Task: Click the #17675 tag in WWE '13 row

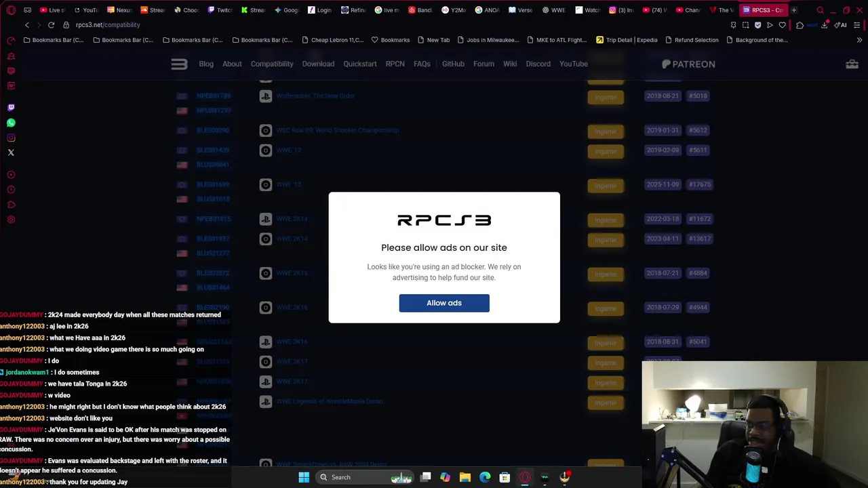Action: [x=700, y=184]
